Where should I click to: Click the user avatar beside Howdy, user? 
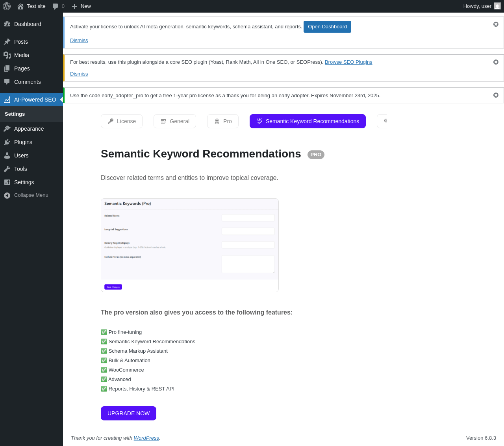pyautogui.click(x=497, y=6)
